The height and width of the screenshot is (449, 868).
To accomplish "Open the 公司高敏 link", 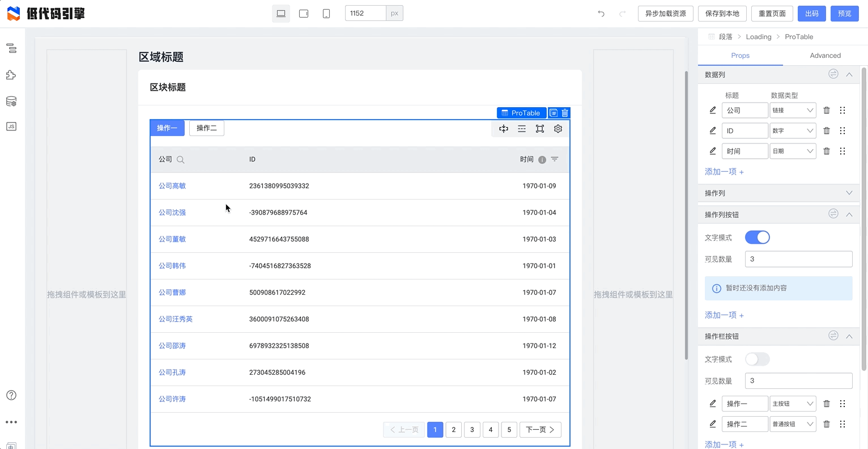I will [x=172, y=186].
